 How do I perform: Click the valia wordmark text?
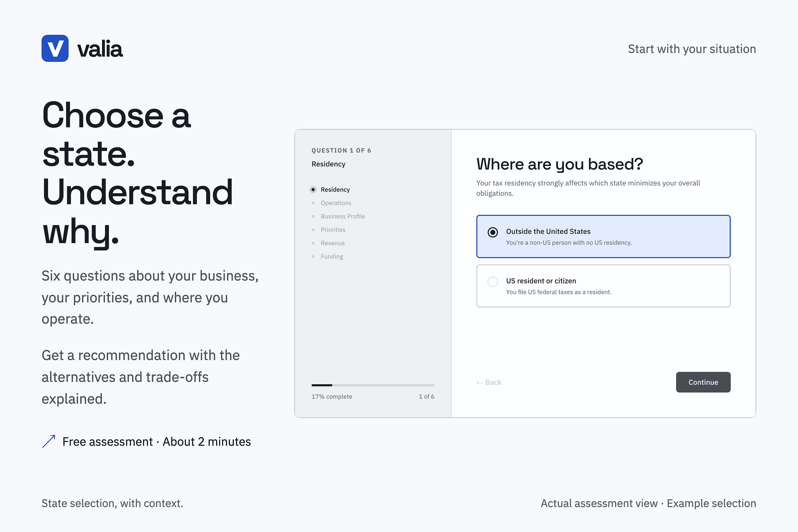(x=100, y=49)
